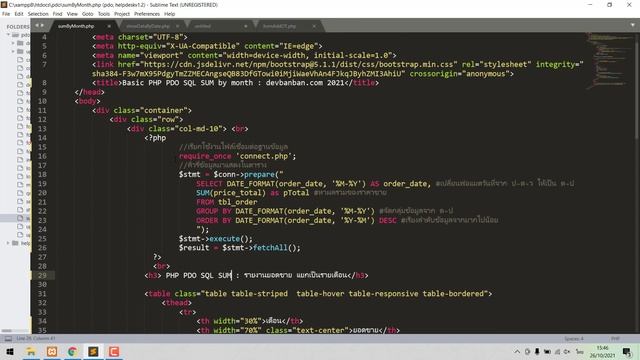
Task: Click the Line 29, Column 41 status text
Action: pos(36,338)
